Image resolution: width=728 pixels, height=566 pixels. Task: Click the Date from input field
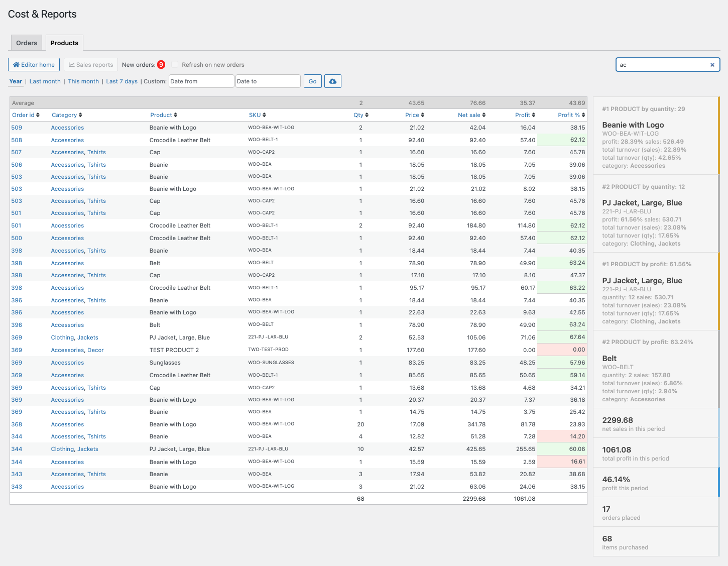[x=201, y=81]
